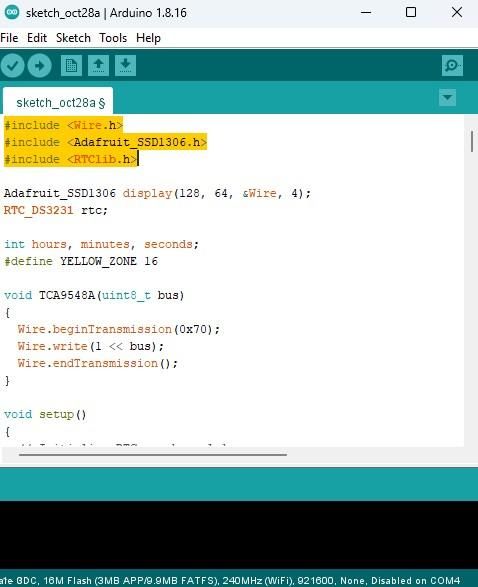Click the 'Adafruit_SSD1306 display(128, 64' line
This screenshot has height=587, width=478.
pos(157,193)
